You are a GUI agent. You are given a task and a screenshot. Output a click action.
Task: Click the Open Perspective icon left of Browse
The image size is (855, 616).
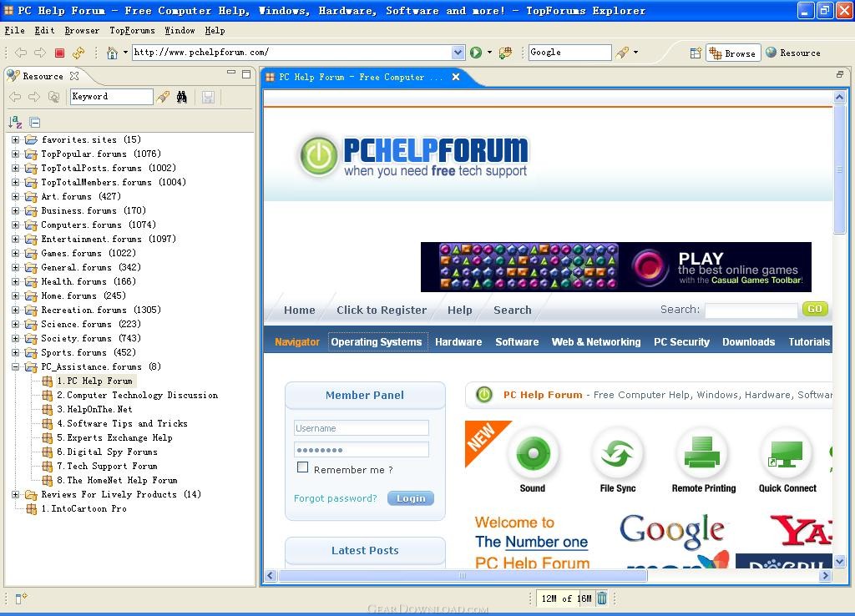coord(696,53)
